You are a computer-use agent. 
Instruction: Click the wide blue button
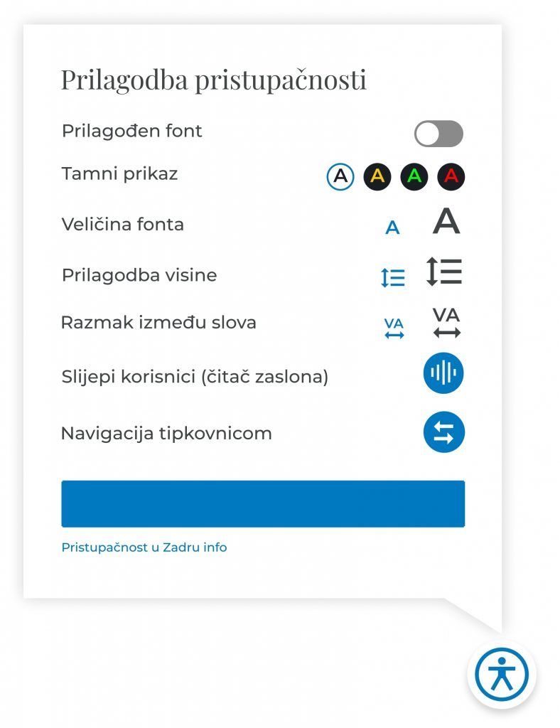pos(263,503)
